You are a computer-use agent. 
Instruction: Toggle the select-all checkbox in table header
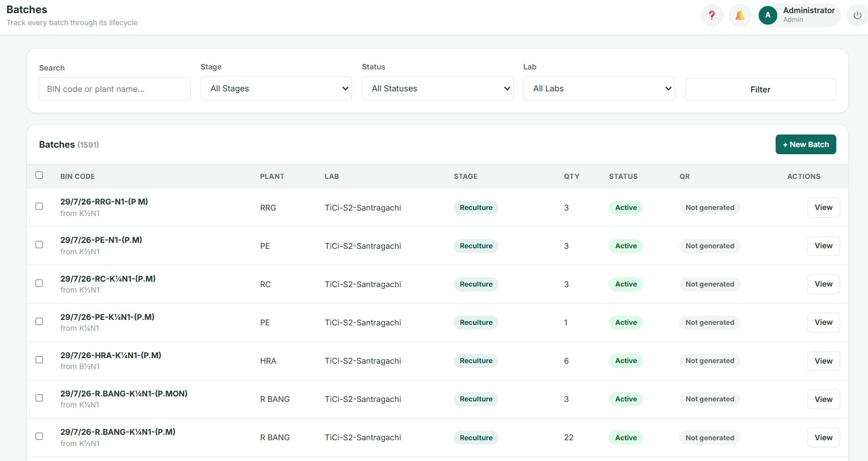click(x=39, y=175)
